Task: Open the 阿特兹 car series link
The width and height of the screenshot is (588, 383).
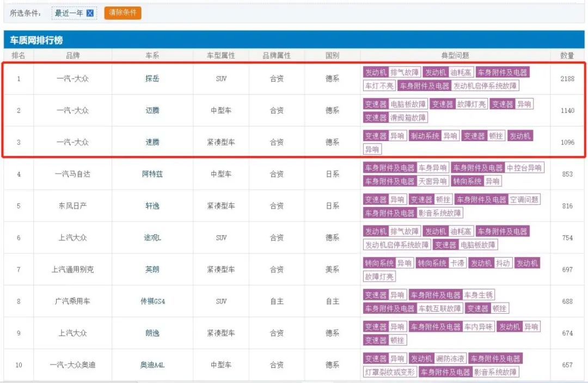Action: (152, 174)
